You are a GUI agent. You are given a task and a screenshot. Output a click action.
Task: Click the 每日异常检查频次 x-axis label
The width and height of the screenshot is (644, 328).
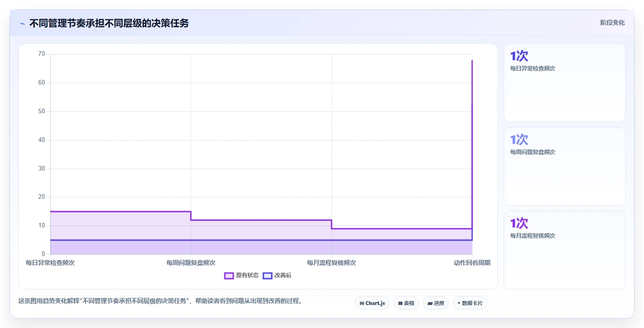(x=50, y=263)
